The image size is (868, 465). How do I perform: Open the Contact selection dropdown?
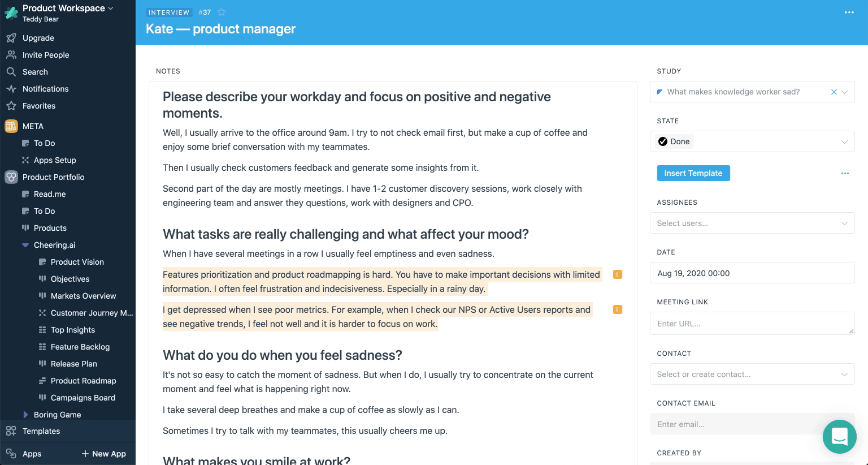tap(752, 374)
